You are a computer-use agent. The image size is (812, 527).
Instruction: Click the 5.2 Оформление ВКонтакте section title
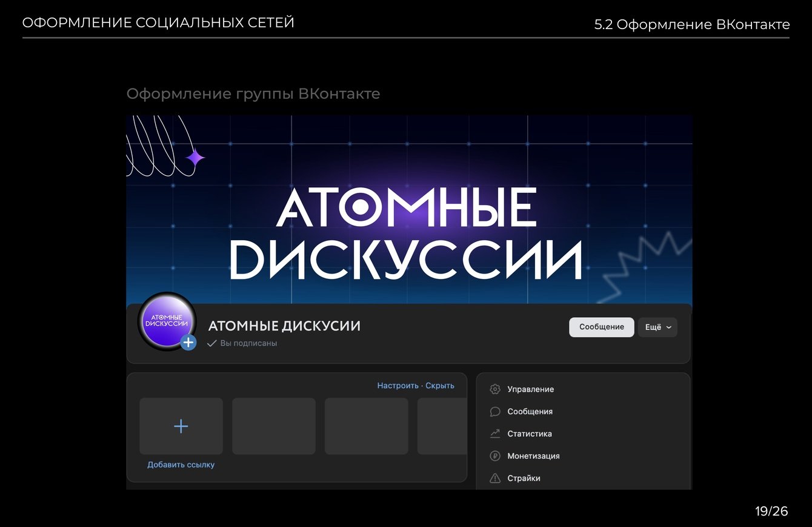click(692, 25)
